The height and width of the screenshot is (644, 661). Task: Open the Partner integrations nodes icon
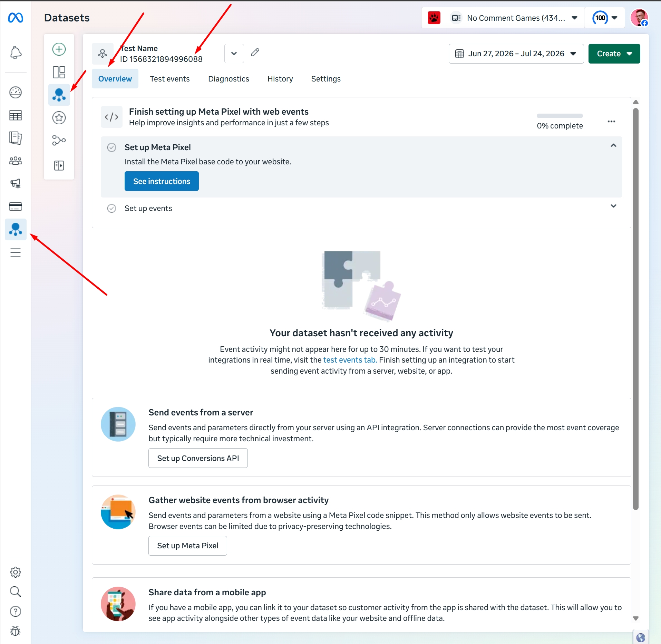tap(59, 140)
